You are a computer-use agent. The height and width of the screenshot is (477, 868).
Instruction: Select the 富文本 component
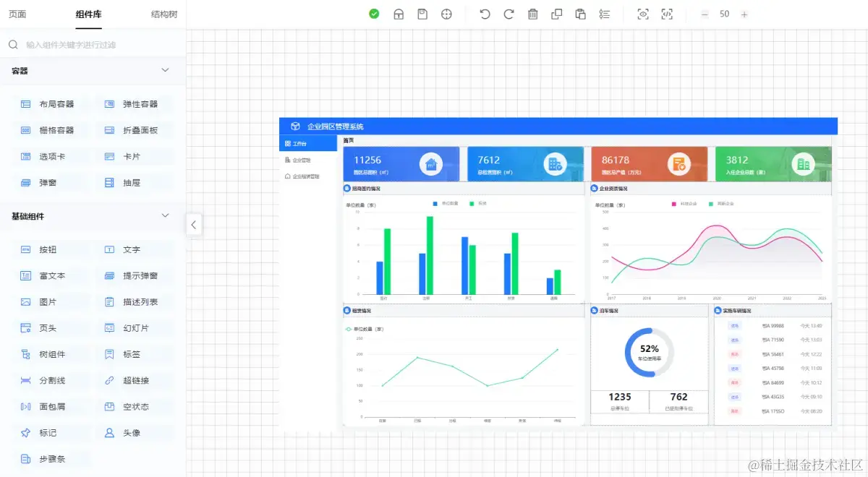[51, 275]
